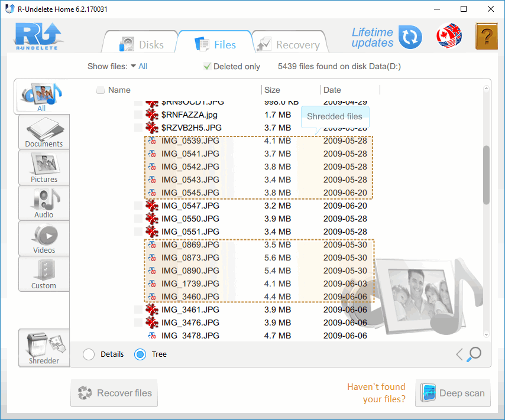Check the box for $RNFAZZA.jpg
The image size is (505, 420).
(x=138, y=115)
